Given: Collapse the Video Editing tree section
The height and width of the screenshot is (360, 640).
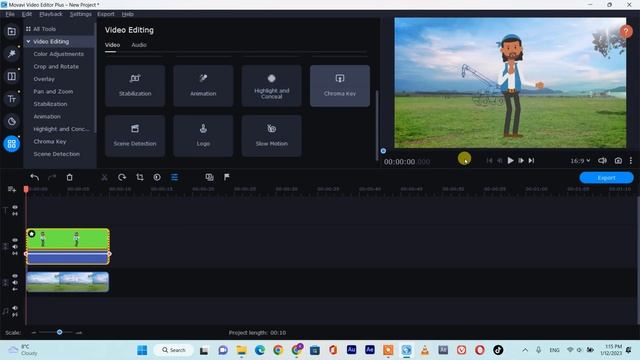Looking at the screenshot, I should [28, 41].
